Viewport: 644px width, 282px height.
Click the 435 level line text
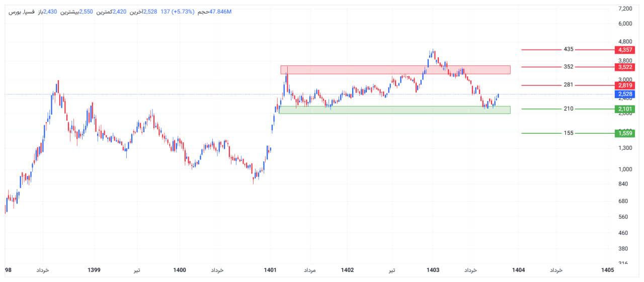click(x=569, y=49)
